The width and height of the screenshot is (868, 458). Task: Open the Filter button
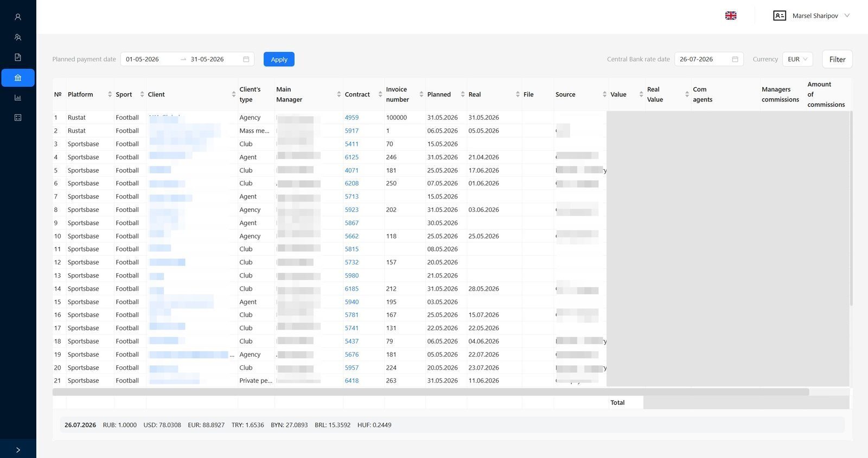click(837, 60)
